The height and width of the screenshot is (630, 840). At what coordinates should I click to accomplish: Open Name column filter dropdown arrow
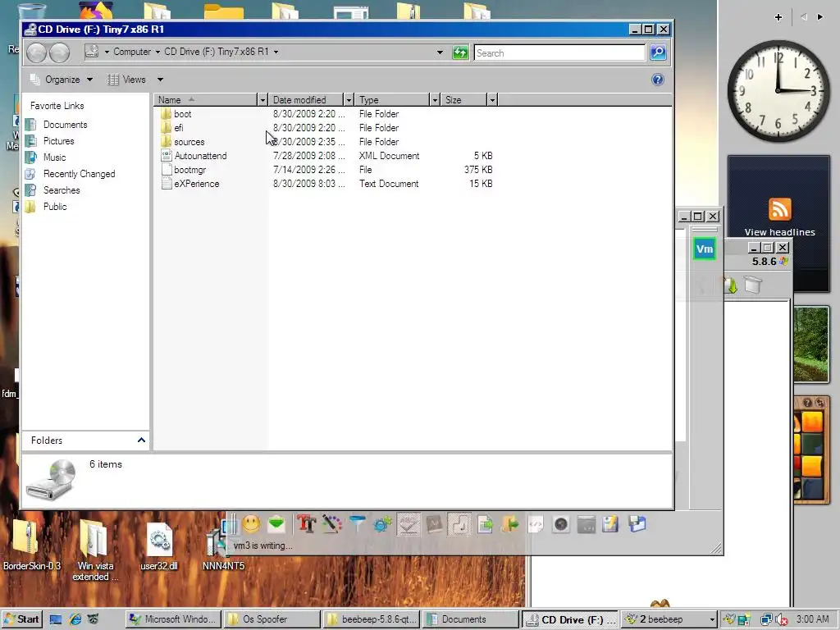click(x=262, y=100)
